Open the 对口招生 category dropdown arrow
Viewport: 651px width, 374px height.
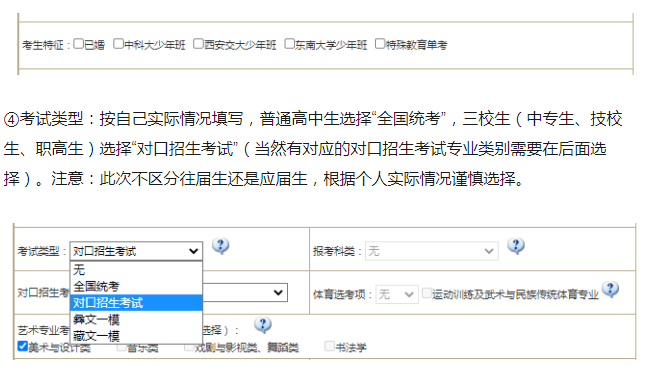[x=278, y=293]
